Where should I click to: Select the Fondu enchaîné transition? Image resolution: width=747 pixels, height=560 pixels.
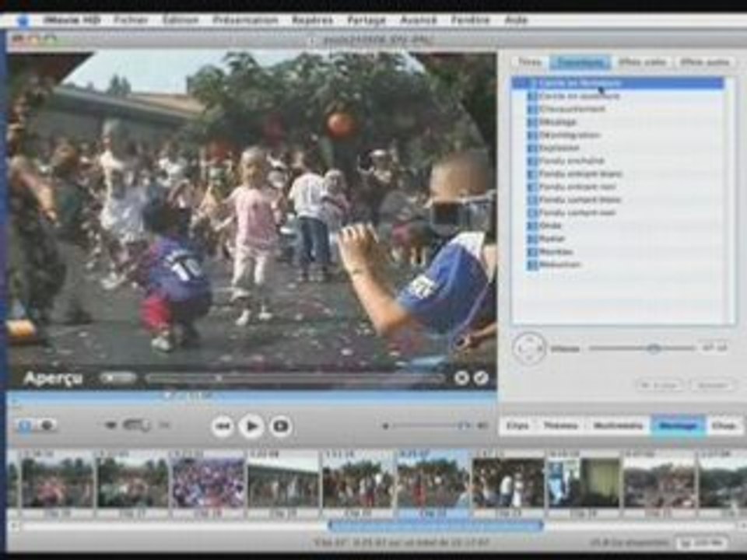click(x=618, y=161)
